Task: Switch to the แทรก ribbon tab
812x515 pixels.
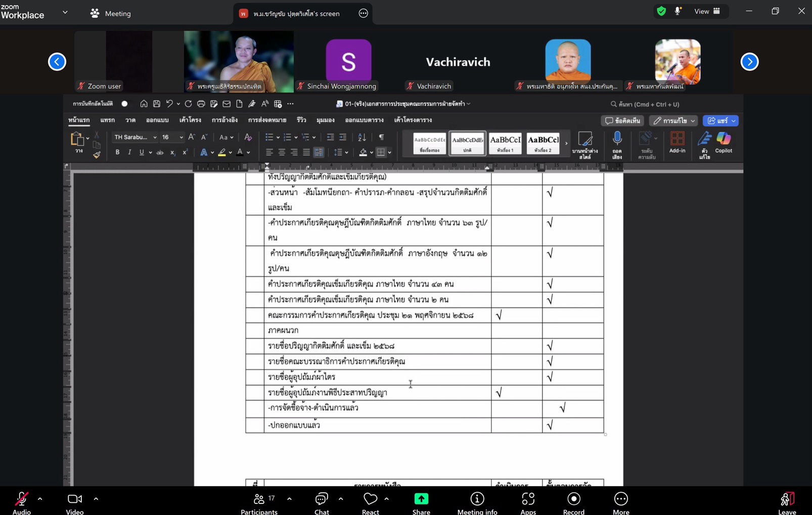Action: click(x=107, y=120)
